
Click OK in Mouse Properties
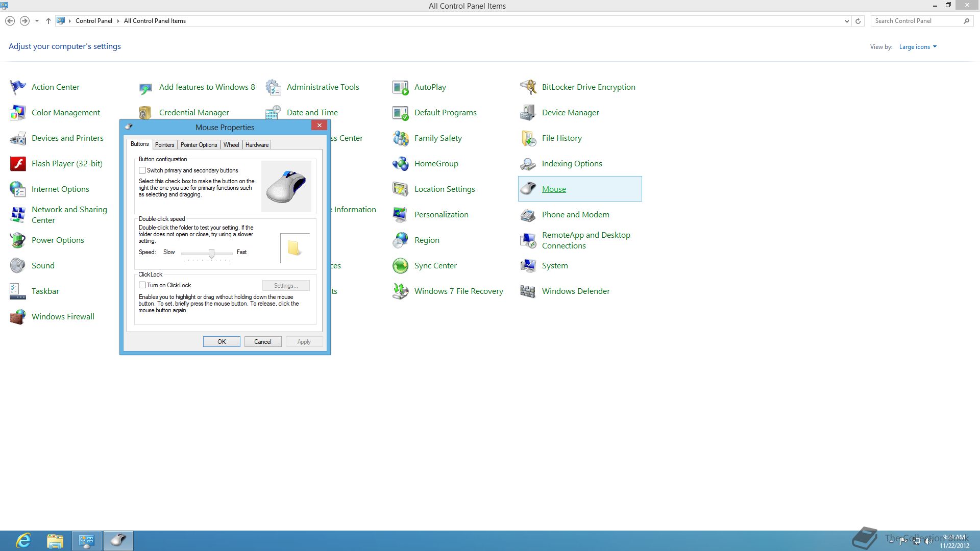(x=222, y=342)
